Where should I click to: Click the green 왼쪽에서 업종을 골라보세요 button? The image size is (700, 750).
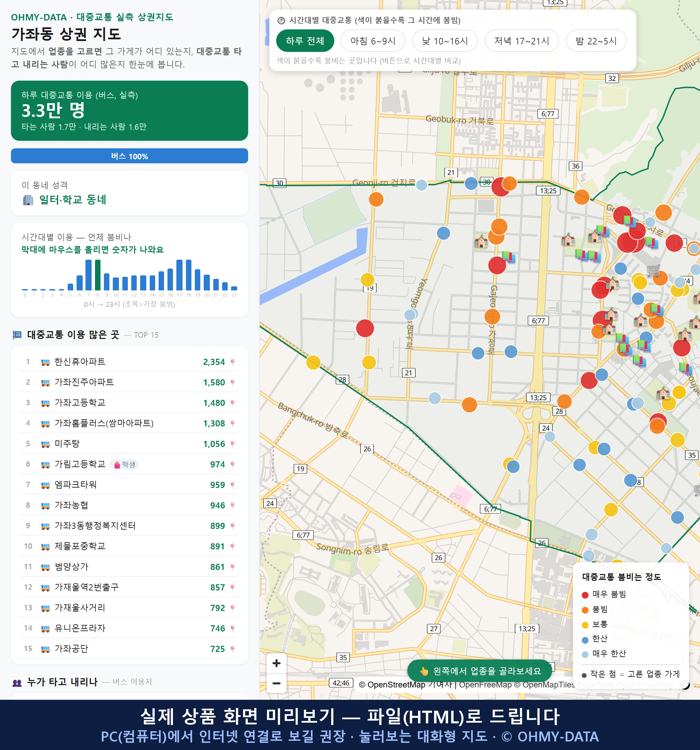480,671
